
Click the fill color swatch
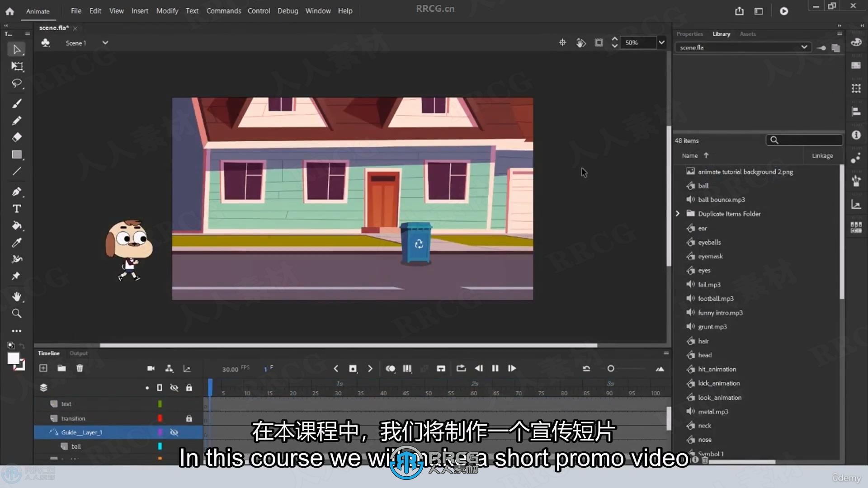click(14, 359)
